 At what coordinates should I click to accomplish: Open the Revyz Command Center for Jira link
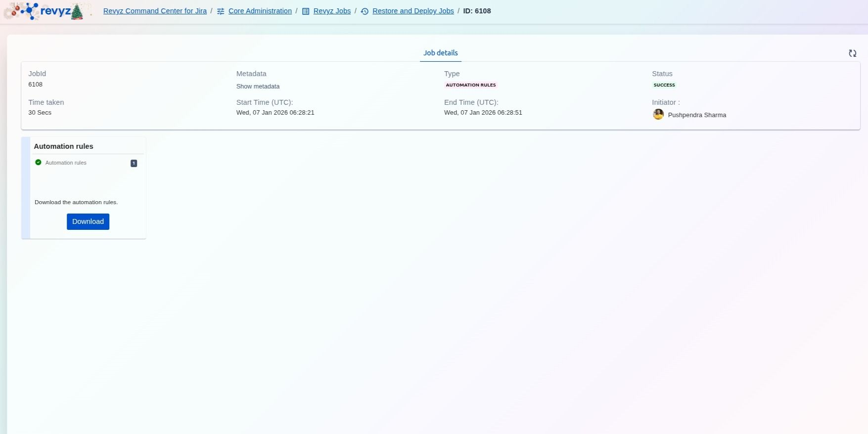pos(155,11)
